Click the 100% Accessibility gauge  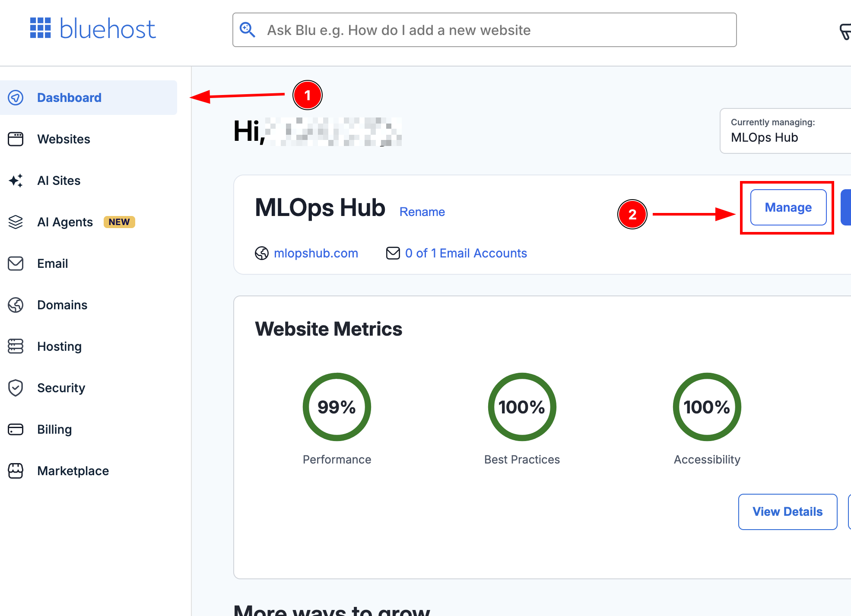(707, 407)
